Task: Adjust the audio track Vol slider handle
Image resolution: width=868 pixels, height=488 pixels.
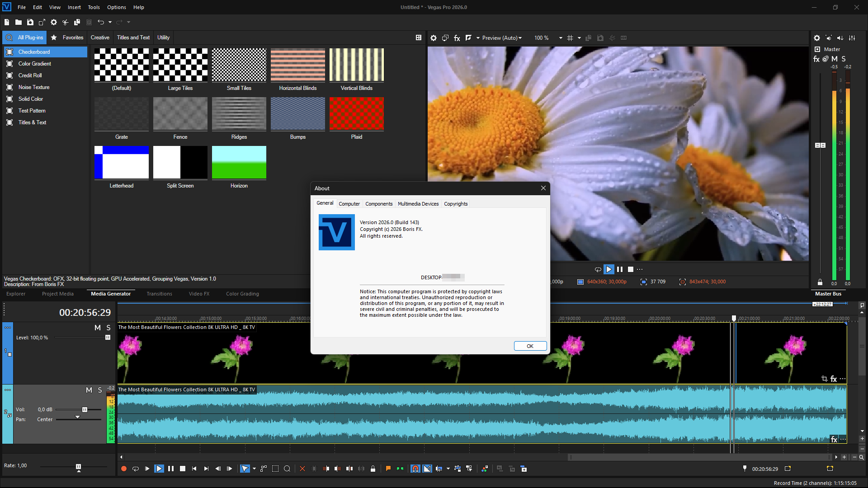Action: 85,410
